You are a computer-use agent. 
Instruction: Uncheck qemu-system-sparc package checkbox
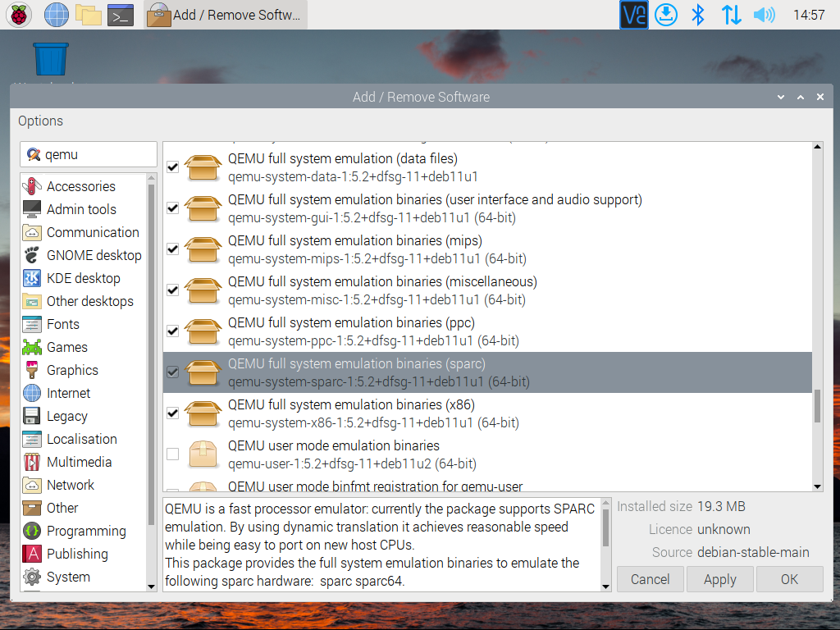(172, 372)
